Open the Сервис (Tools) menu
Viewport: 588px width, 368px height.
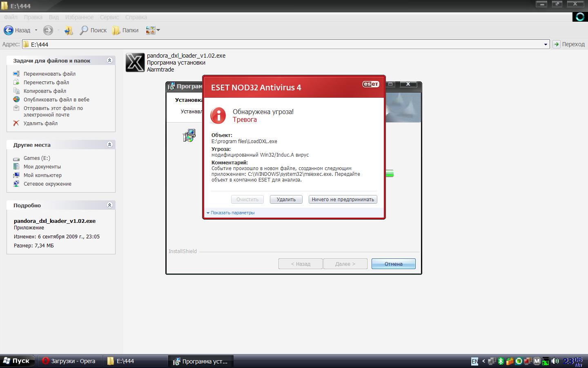click(x=109, y=17)
